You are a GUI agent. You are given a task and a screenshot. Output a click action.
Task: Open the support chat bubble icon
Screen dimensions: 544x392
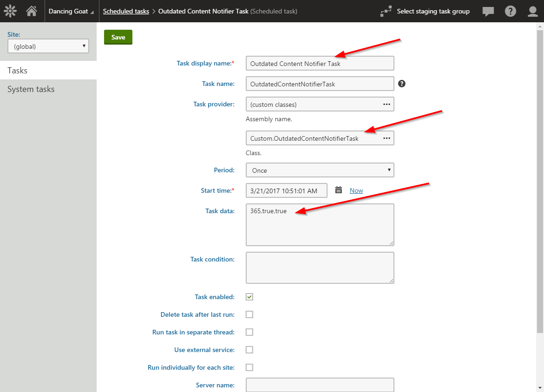(x=488, y=11)
